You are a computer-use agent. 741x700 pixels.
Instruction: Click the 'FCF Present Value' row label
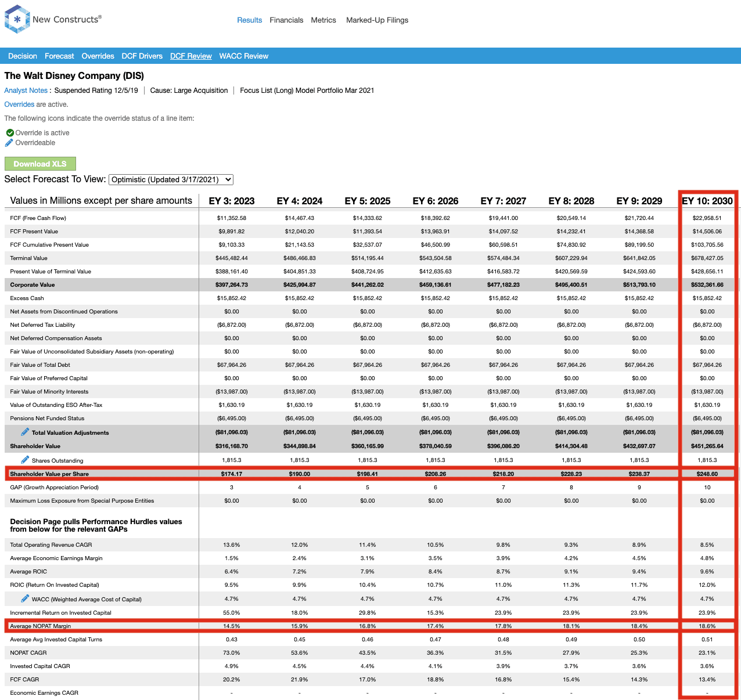tap(34, 232)
